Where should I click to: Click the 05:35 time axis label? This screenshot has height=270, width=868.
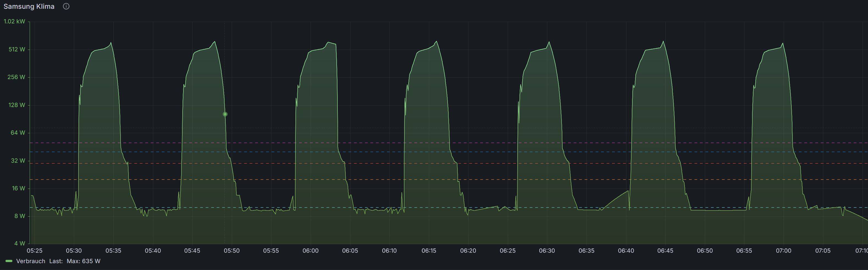point(113,251)
